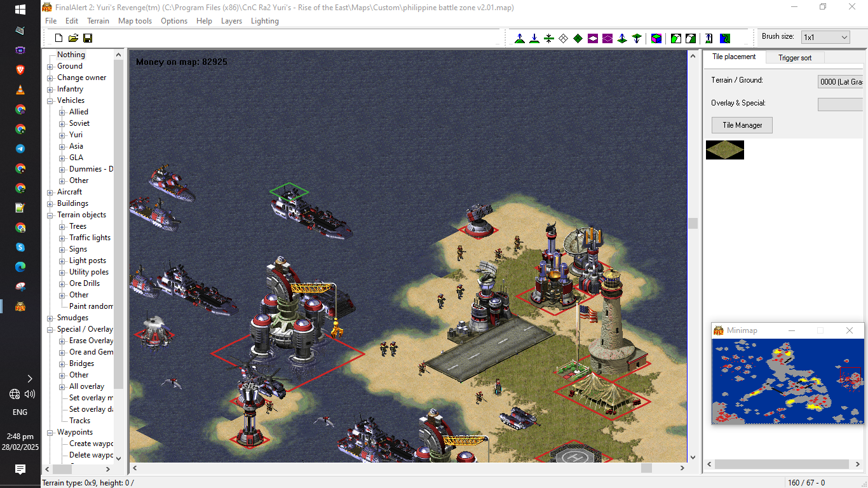Expand the Buildings tree node
The image size is (868, 488).
tap(50, 203)
